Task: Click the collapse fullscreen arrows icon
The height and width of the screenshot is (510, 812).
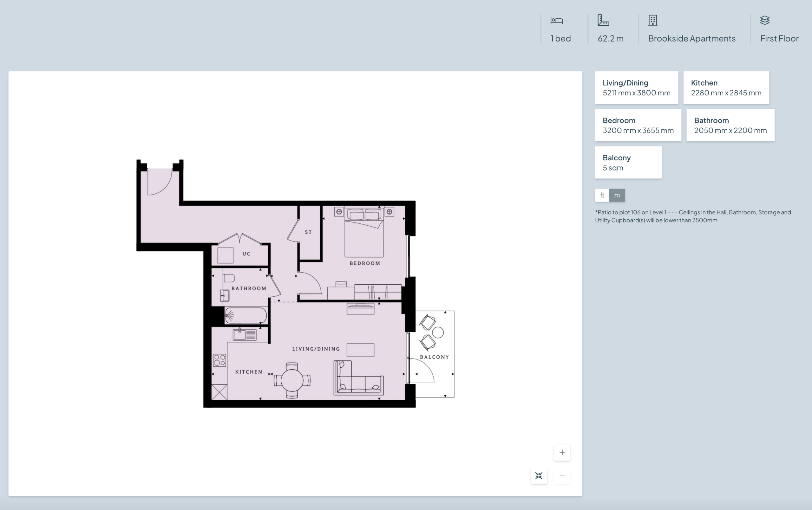Action: point(539,476)
